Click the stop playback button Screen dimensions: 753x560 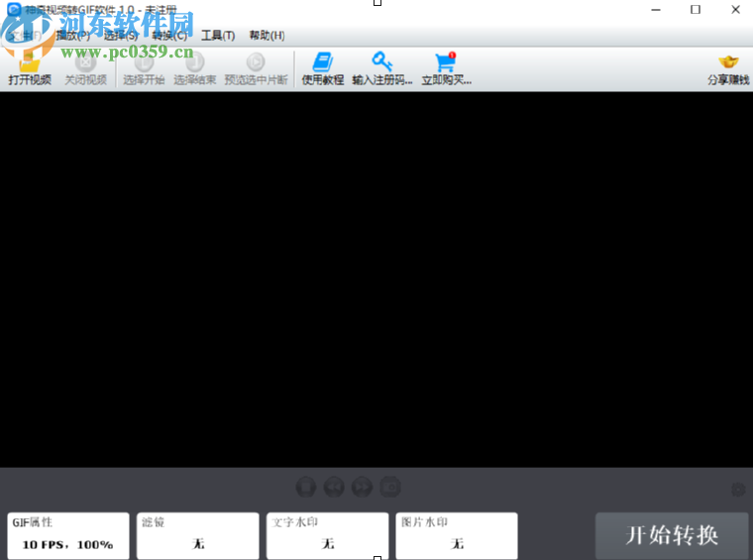coord(306,487)
